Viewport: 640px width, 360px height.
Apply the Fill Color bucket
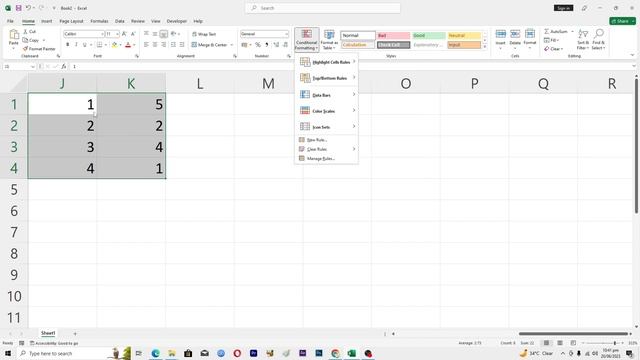(115, 44)
